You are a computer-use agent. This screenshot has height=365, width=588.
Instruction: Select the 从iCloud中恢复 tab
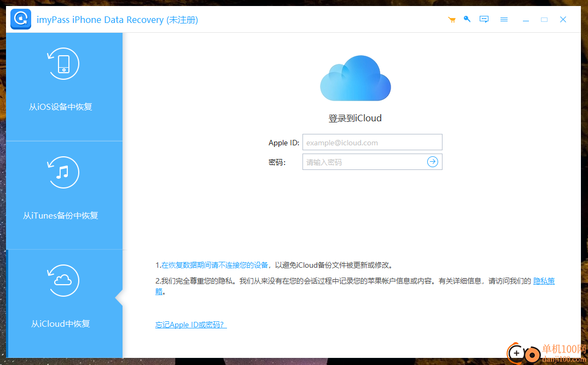64,304
